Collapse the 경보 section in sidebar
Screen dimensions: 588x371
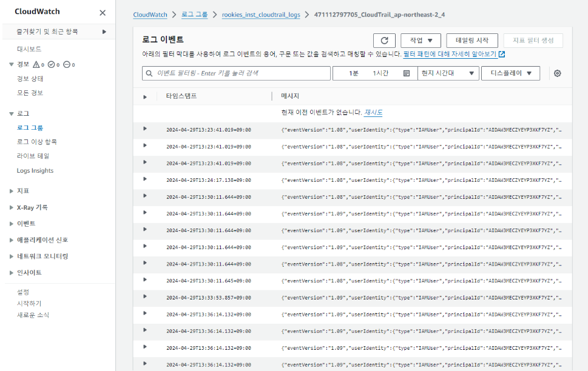tap(12, 64)
